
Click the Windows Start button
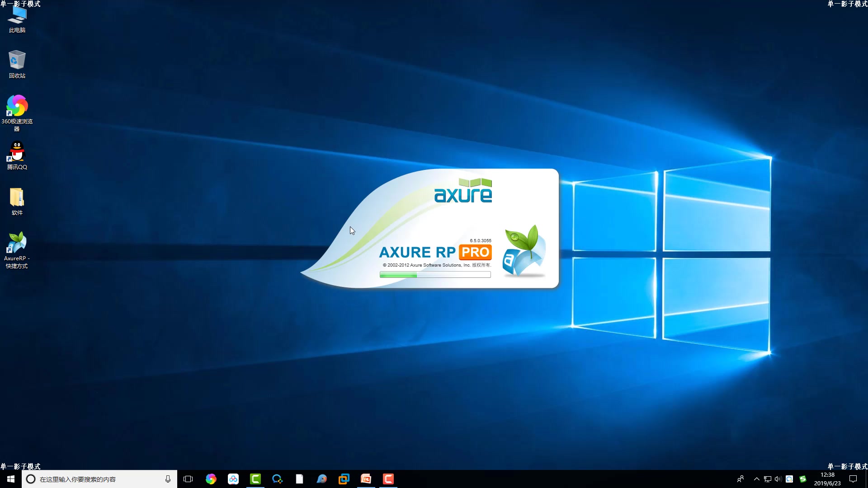[11, 479]
